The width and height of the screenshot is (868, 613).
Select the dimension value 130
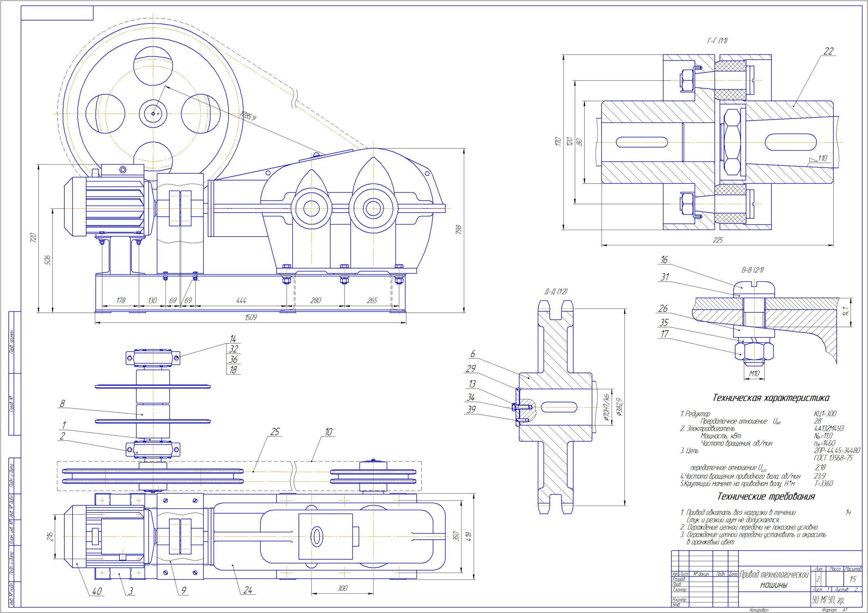(x=152, y=301)
